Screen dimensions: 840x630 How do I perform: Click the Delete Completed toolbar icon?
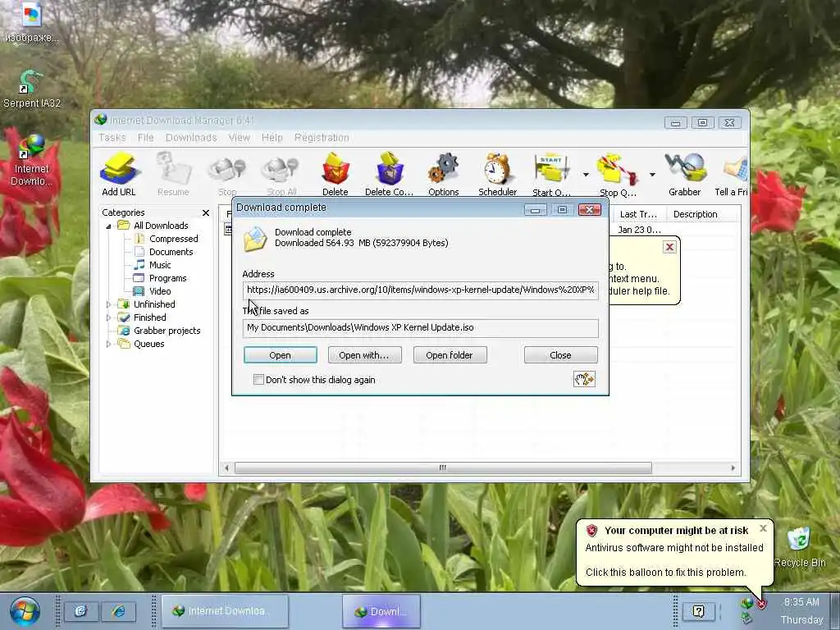click(x=389, y=174)
